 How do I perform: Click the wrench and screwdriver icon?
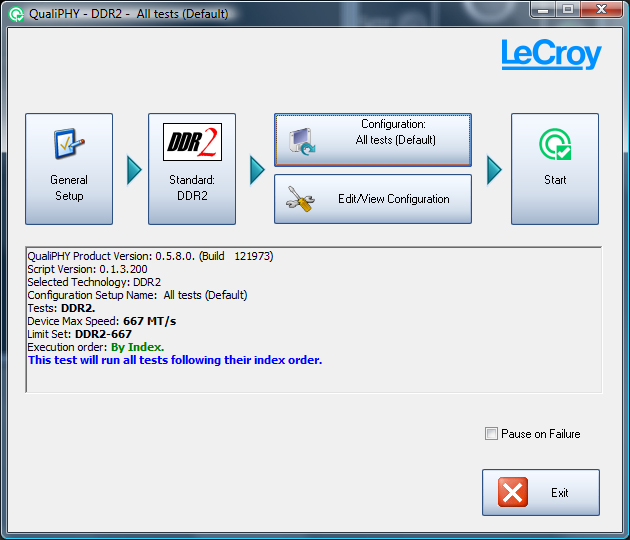299,199
